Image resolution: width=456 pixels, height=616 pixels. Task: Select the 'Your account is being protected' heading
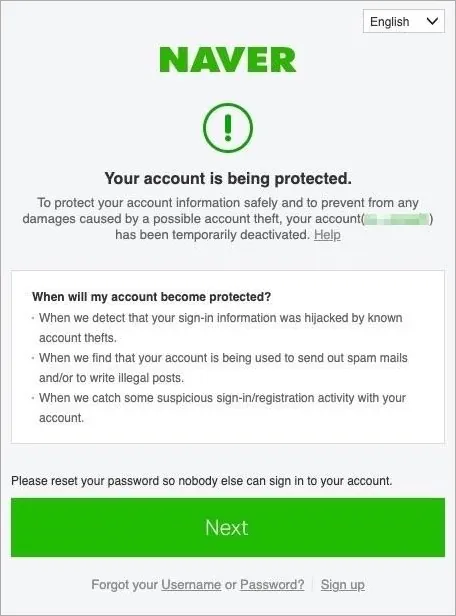tap(228, 179)
